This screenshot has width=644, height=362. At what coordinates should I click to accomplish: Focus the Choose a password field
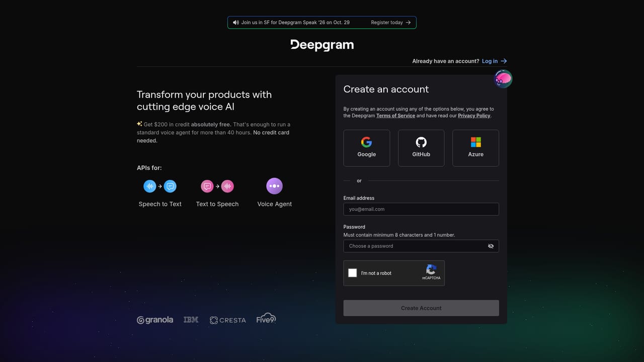tap(421, 246)
